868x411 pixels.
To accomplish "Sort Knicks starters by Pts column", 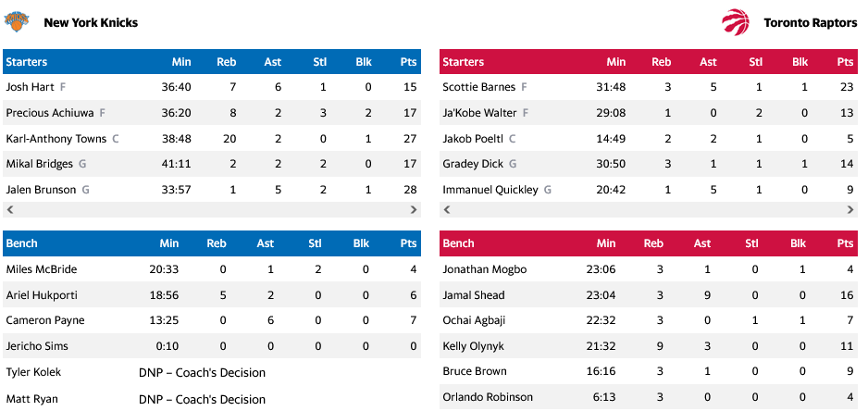I will pyautogui.click(x=409, y=62).
